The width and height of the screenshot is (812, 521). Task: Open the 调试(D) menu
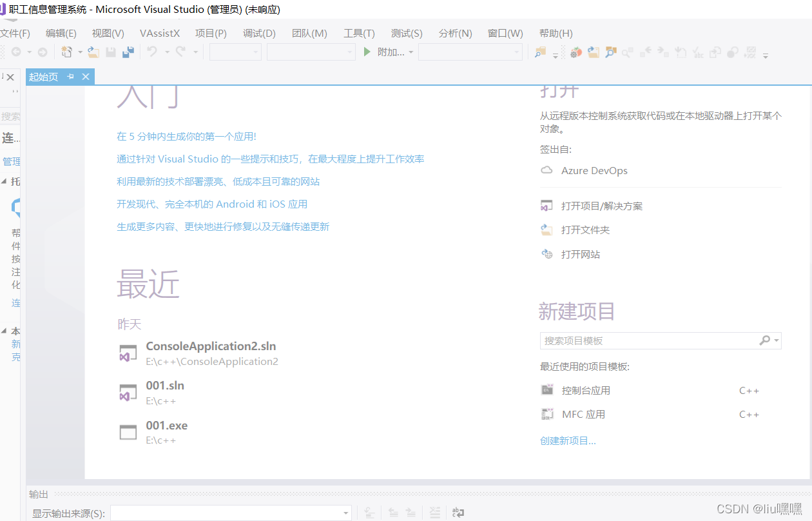259,34
